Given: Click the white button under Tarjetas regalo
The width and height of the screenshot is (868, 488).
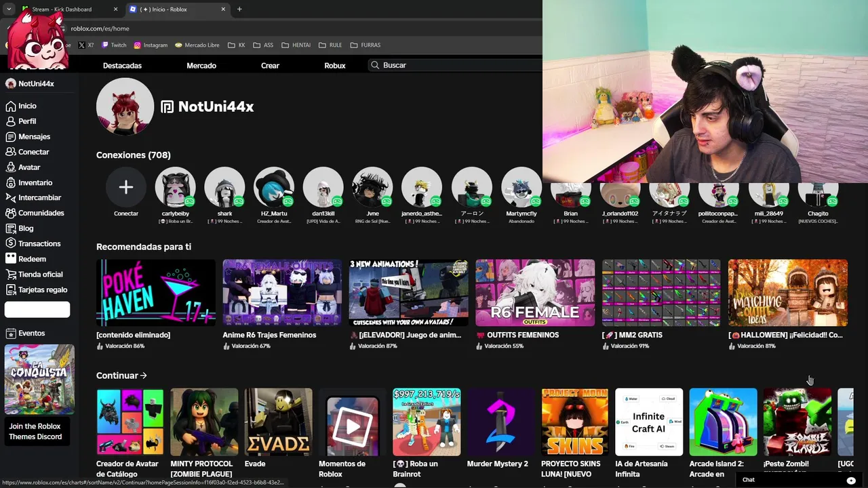Looking at the screenshot, I should tap(37, 310).
